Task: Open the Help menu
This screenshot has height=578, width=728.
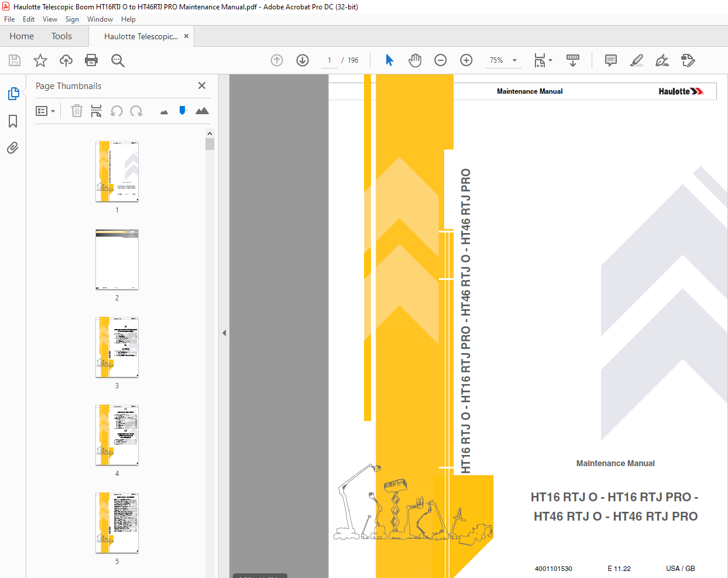Action: point(128,19)
